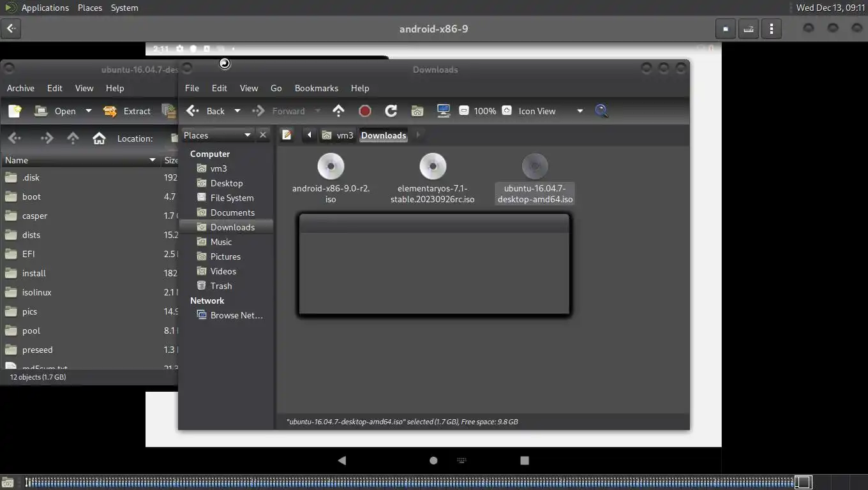Click the keyboard icon in the VM header
Image resolution: width=868 pixels, height=490 pixels.
click(749, 29)
